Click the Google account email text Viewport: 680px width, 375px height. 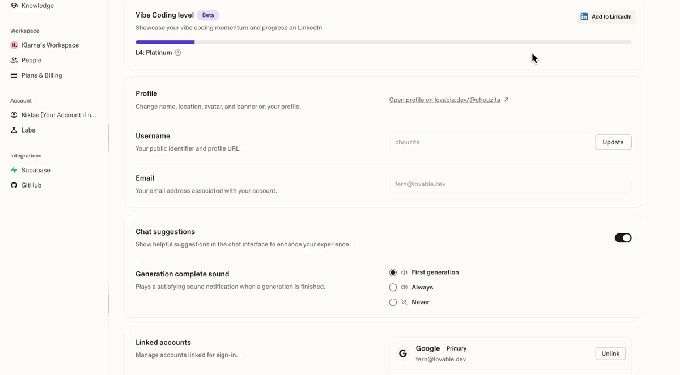(x=441, y=359)
